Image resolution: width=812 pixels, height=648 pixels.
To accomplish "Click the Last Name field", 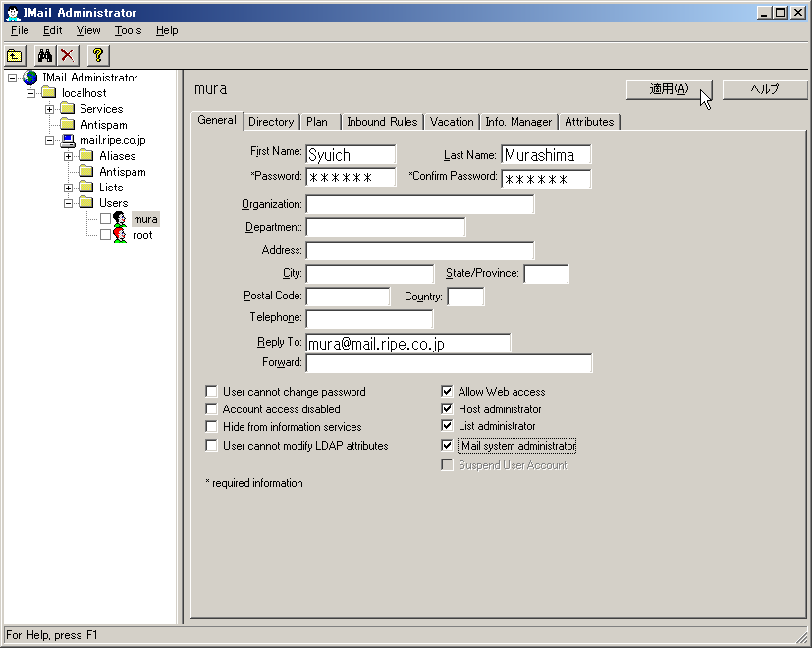I will point(546,155).
